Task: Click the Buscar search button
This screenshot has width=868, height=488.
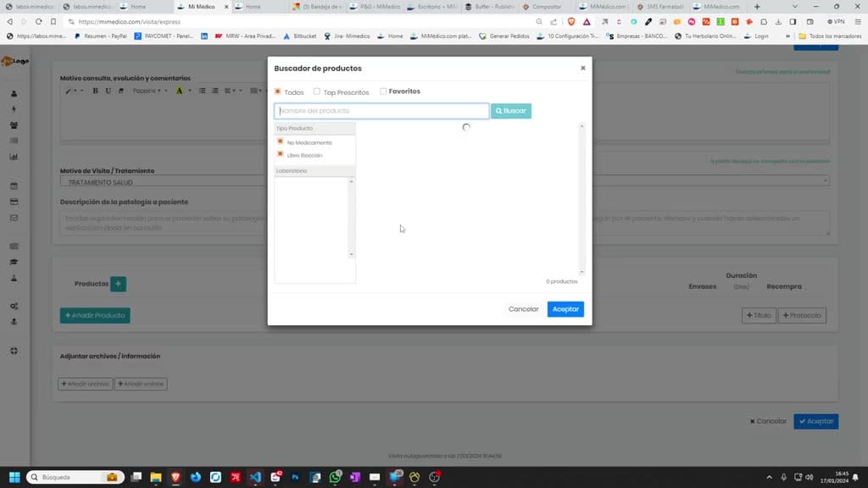Action: point(511,111)
